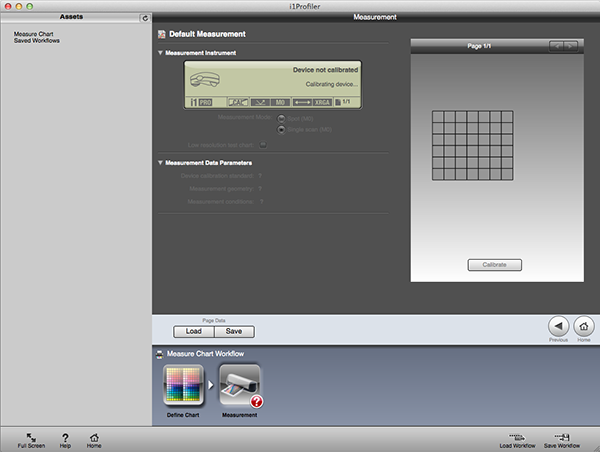Click the page 1/1 indicator on display
The height and width of the screenshot is (452, 600).
click(x=343, y=102)
